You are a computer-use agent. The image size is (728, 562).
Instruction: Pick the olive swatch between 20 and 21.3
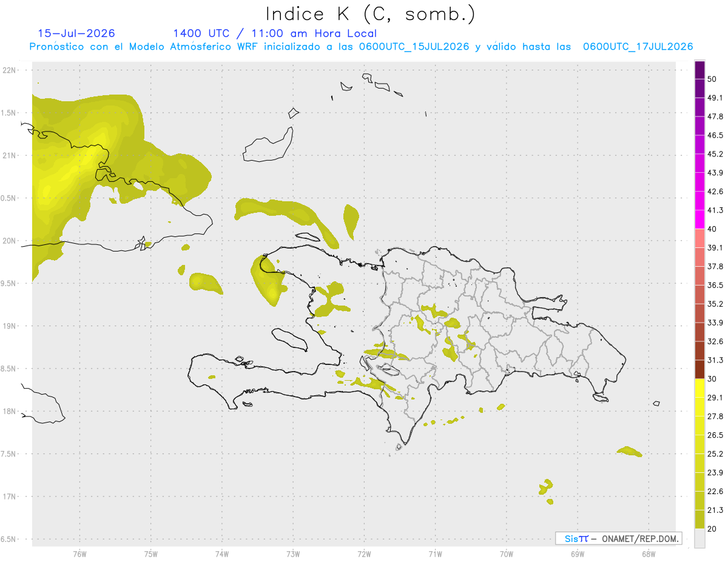(x=700, y=520)
